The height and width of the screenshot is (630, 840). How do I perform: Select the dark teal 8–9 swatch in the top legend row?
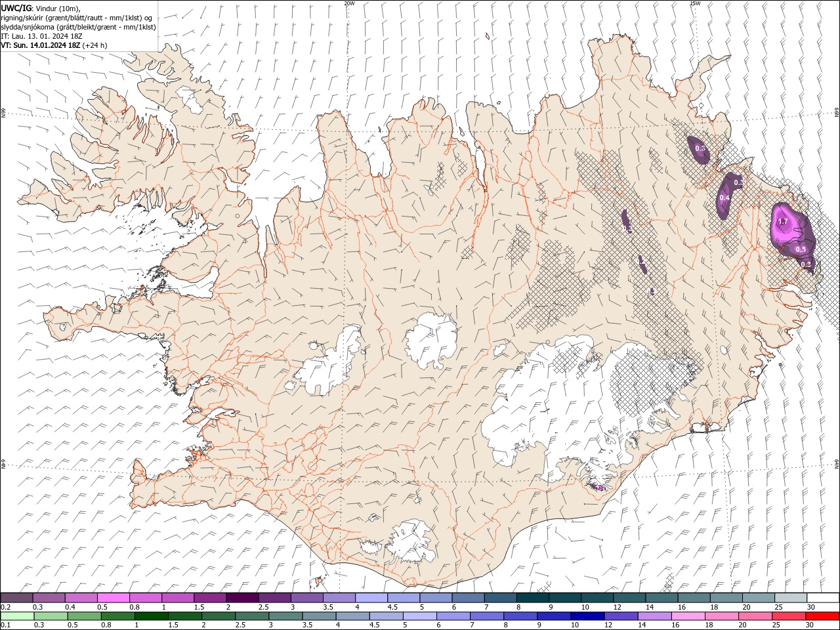533,598
